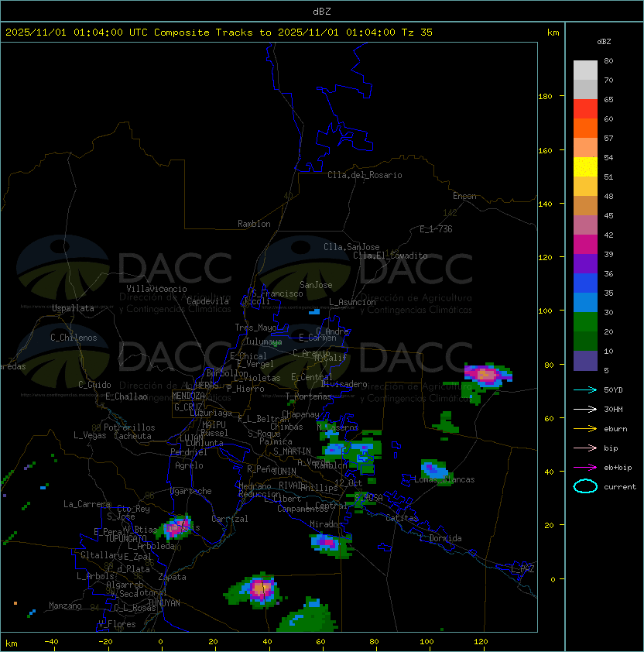The height and width of the screenshot is (652, 644).
Task: Click the light pink bip arrow in legend
Action: 585,448
